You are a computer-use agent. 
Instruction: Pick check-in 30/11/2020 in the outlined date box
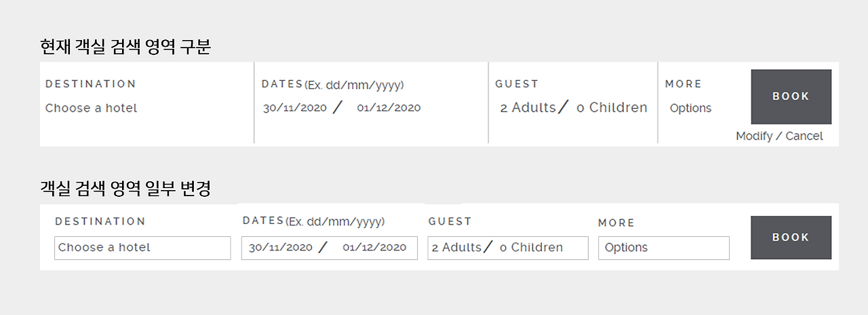point(281,248)
